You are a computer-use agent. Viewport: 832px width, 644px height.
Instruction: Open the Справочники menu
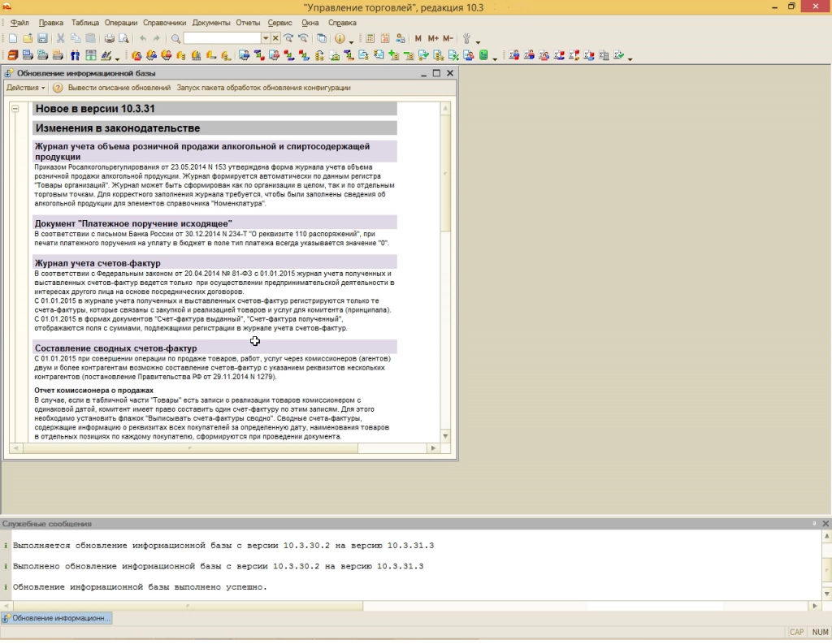(164, 23)
